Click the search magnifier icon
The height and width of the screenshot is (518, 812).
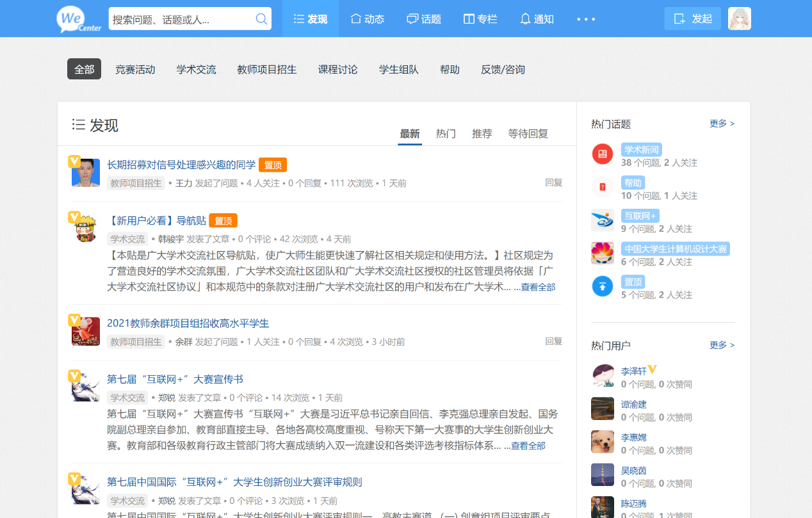261,19
